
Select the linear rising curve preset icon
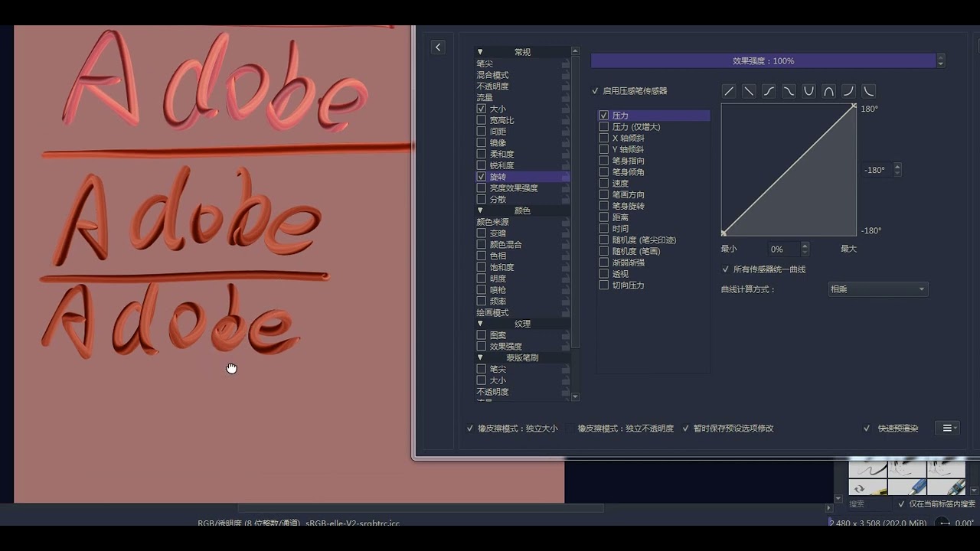pyautogui.click(x=729, y=91)
